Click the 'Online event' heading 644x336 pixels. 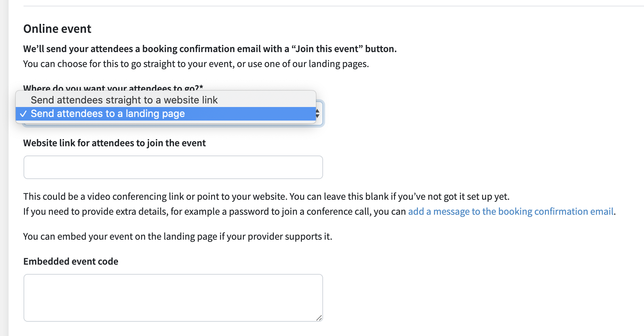pyautogui.click(x=57, y=29)
